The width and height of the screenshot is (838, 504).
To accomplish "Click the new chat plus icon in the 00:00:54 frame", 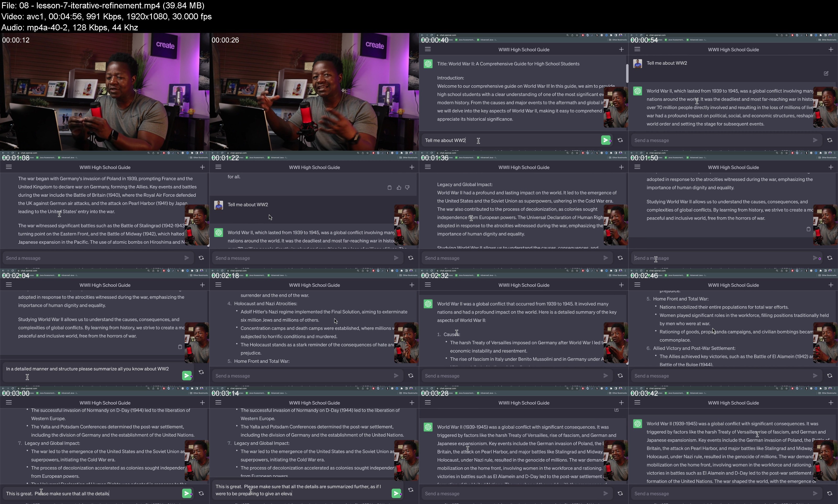I will point(830,49).
